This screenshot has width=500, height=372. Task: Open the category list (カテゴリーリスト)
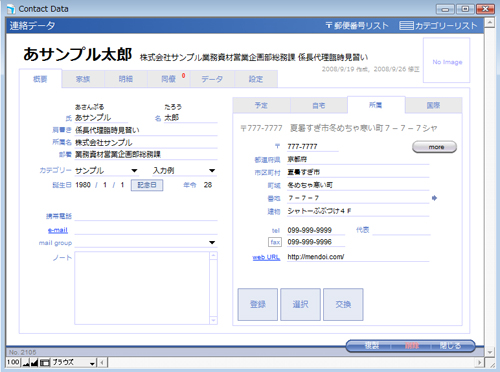(438, 26)
